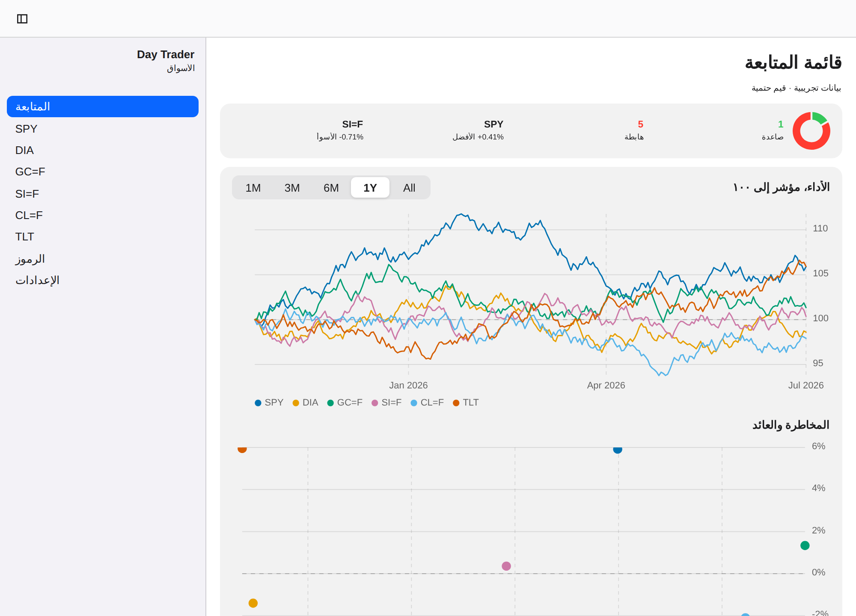Click the Jul 2026 axis label
Viewport: 856px width, 616px height.
806,385
